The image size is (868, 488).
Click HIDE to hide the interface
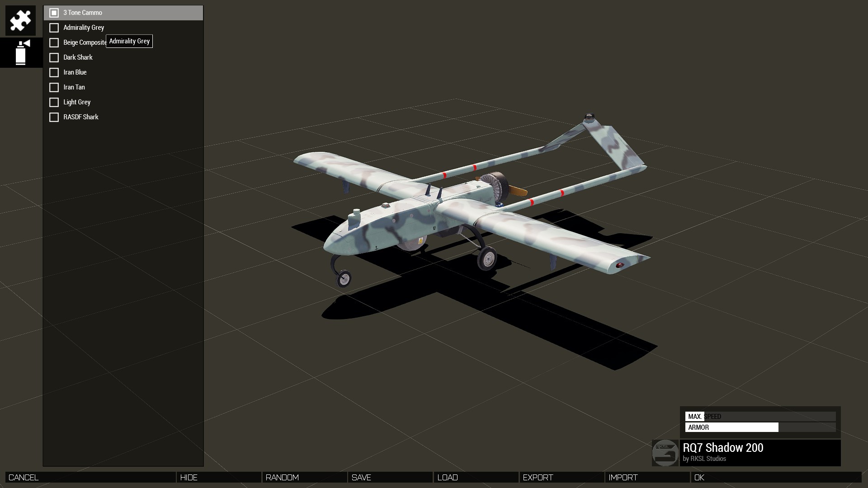pyautogui.click(x=218, y=477)
